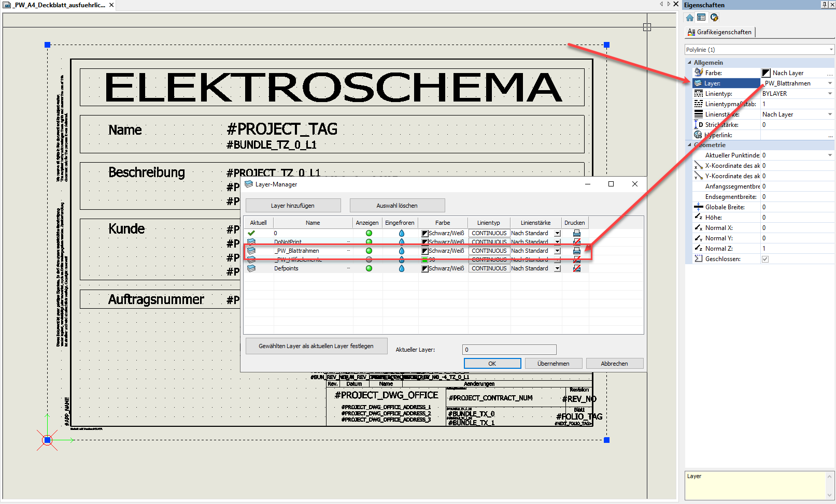Click the crossed-out printer icon for Defpoints
Viewport: 836px width, 504px height.
576,268
